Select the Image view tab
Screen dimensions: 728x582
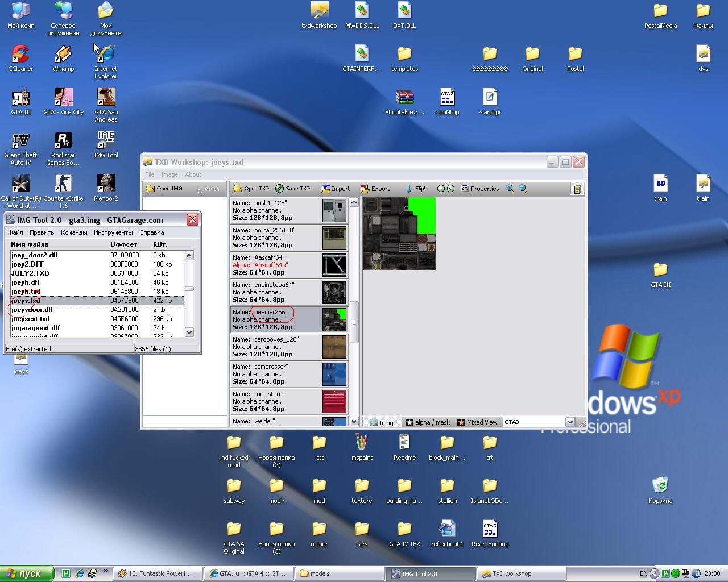coord(383,422)
